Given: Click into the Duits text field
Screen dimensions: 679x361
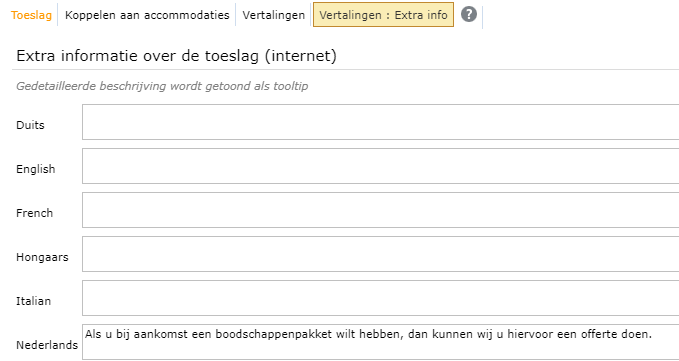Looking at the screenshot, I should pyautogui.click(x=381, y=122).
